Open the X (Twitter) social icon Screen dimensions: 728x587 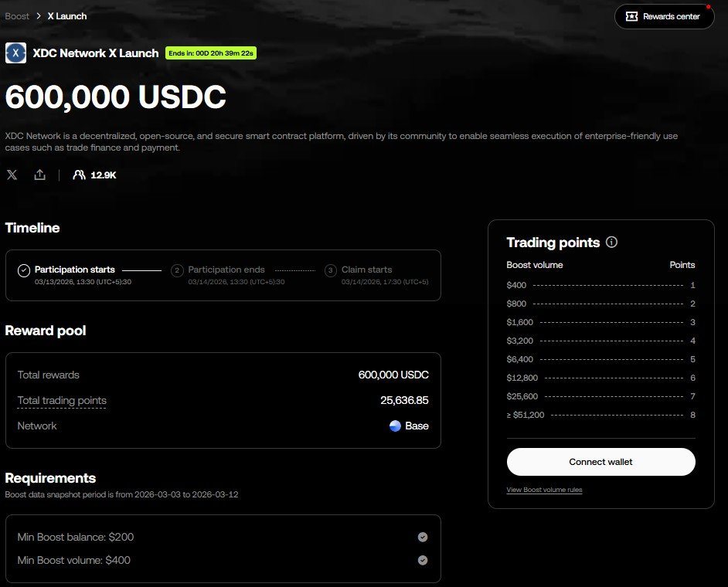coord(12,175)
